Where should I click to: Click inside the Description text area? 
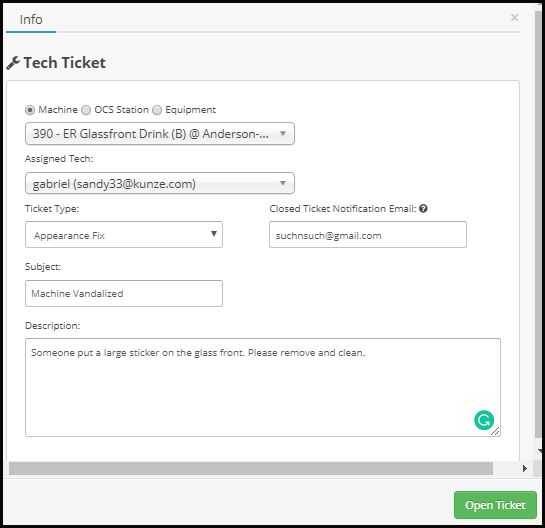(x=263, y=387)
